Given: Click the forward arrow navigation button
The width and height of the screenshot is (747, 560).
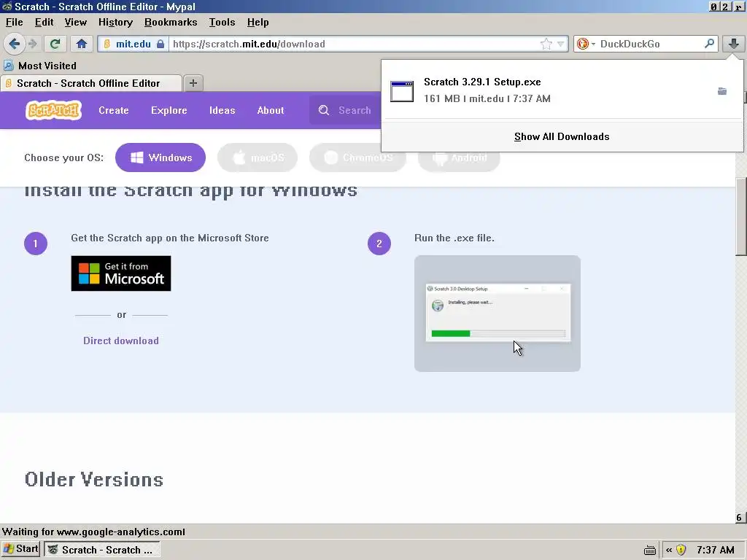Looking at the screenshot, I should tap(32, 44).
